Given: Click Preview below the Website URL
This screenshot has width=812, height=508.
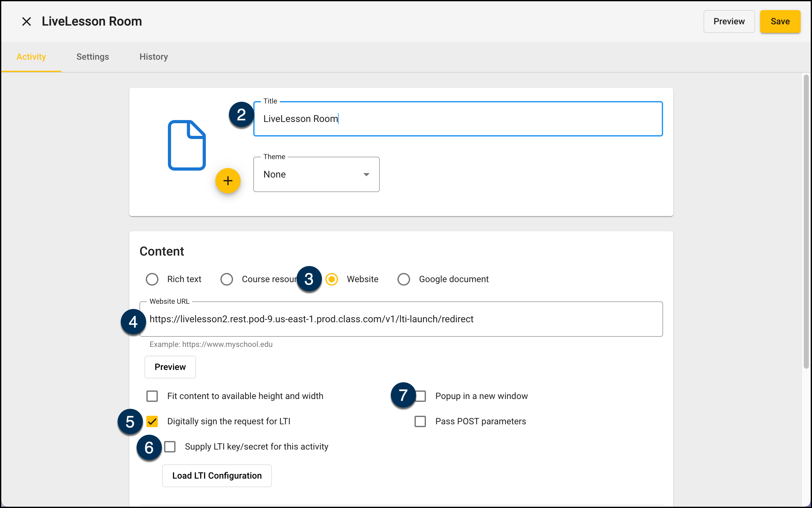Looking at the screenshot, I should click(170, 367).
